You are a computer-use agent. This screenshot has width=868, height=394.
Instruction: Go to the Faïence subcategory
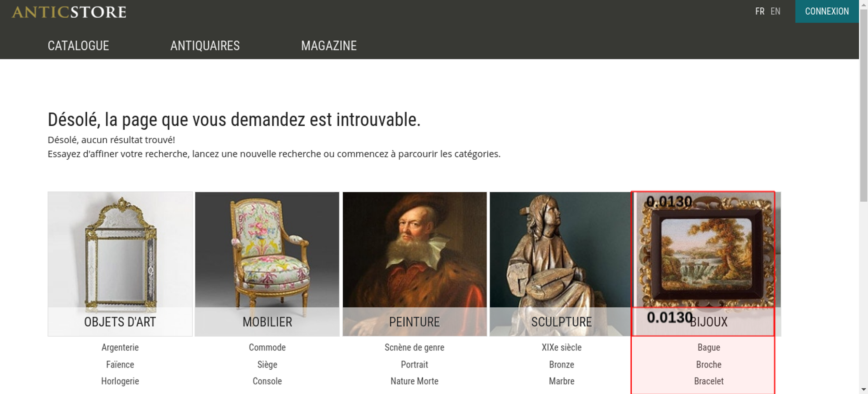click(120, 364)
